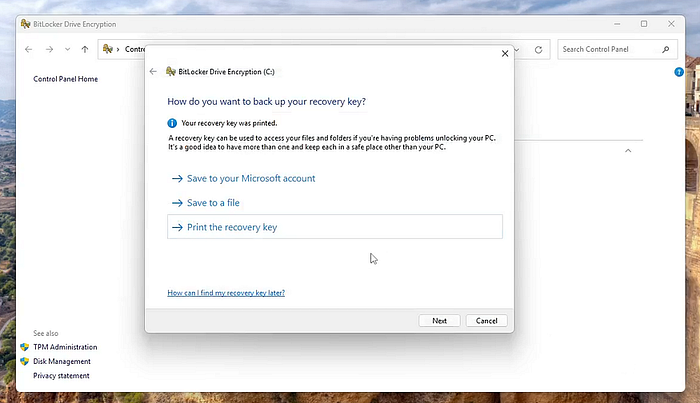Minimize the BitLocker Drive Encryption window
The width and height of the screenshot is (700, 403).
pos(617,24)
